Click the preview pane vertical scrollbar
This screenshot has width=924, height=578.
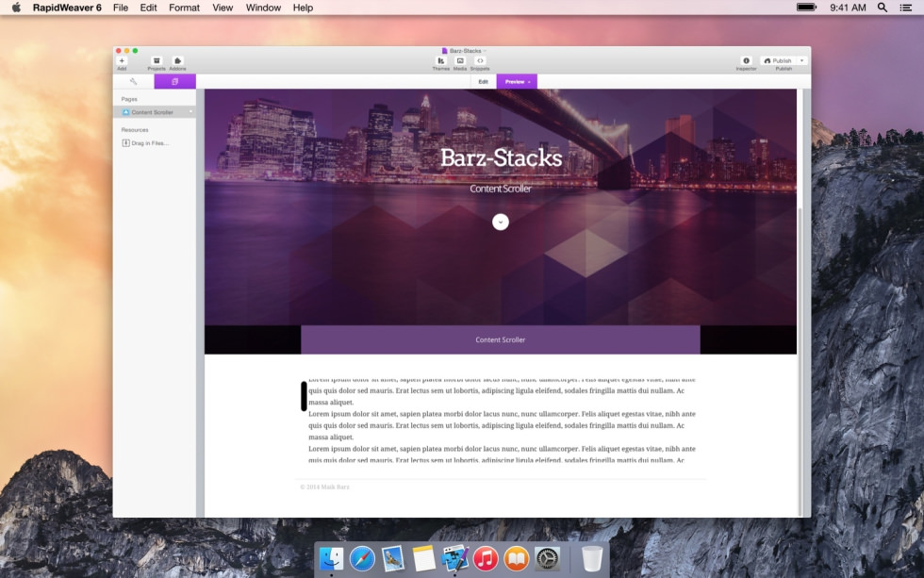[800, 360]
